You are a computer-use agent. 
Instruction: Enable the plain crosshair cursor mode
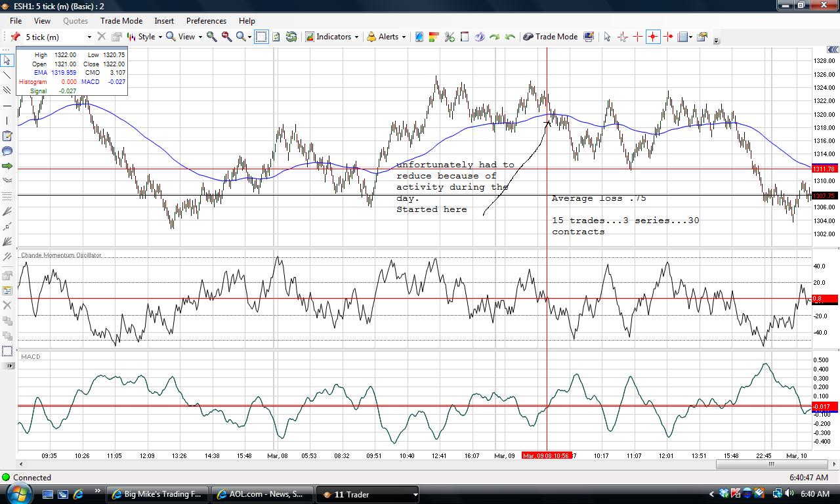637,37
